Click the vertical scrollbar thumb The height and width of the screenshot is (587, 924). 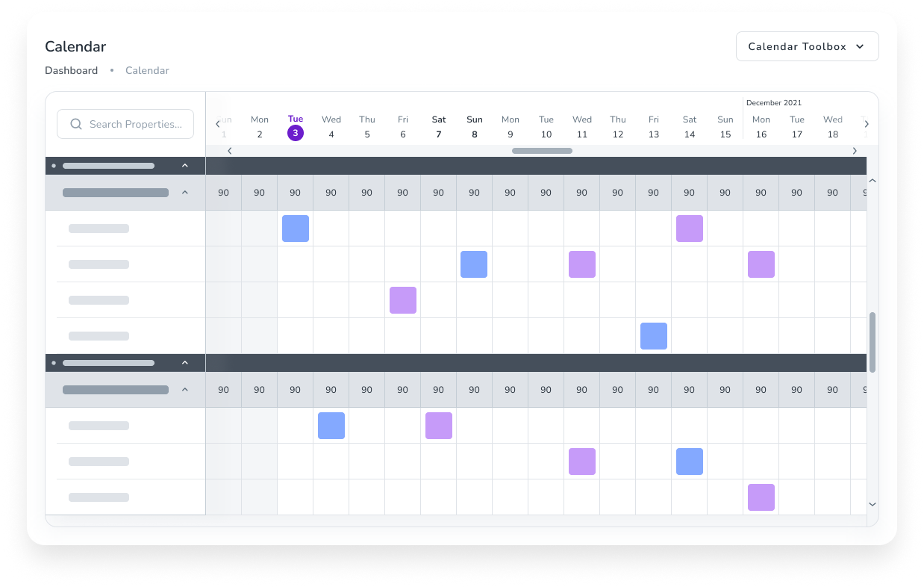pos(873,342)
